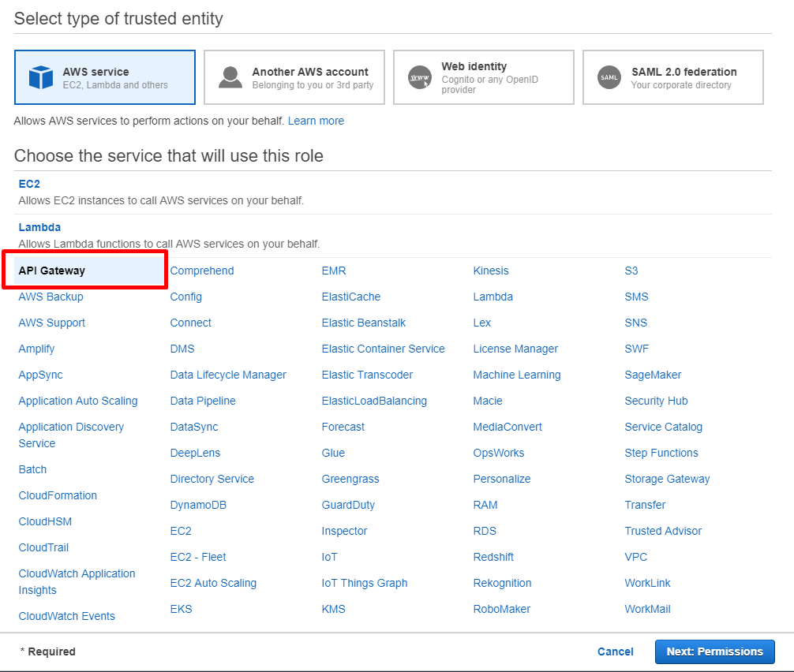
Task: Select Data Pipeline service
Action: click(203, 401)
